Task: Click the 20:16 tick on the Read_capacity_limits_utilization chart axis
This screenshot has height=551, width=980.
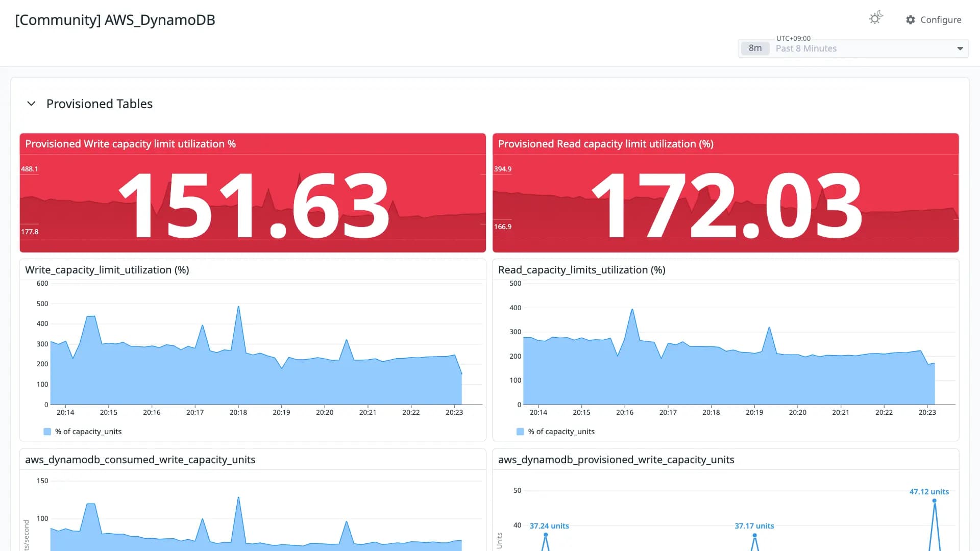Action: (625, 412)
